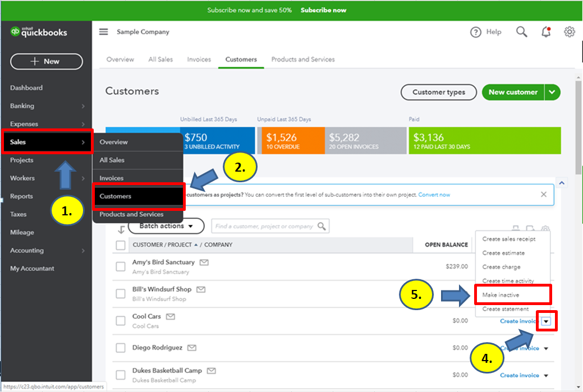
Task: Click Create invoice for Dukes Basketball Camp
Action: (x=520, y=376)
